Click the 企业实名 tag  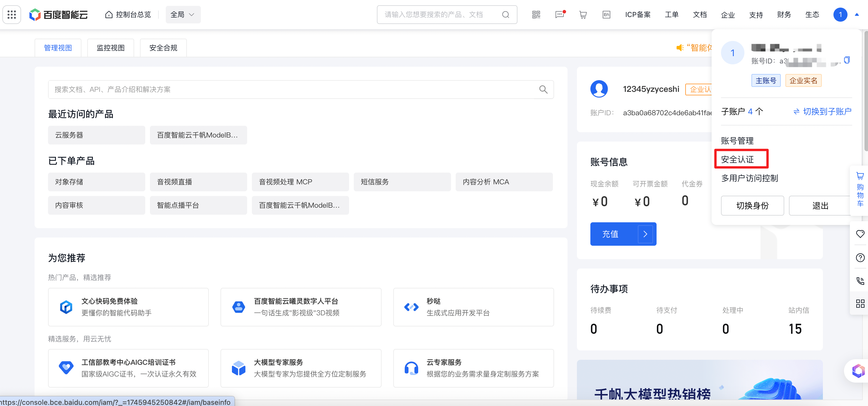[x=803, y=80]
